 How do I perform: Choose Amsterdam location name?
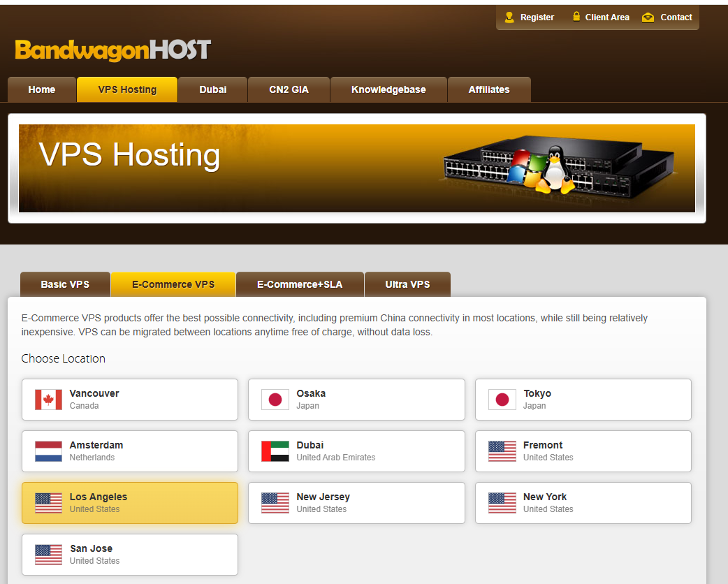tap(96, 445)
